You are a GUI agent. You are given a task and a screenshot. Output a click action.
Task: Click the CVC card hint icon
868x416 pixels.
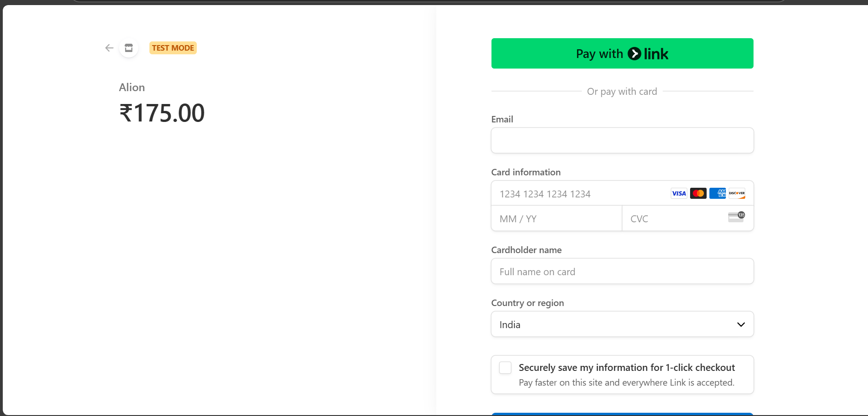(x=737, y=217)
